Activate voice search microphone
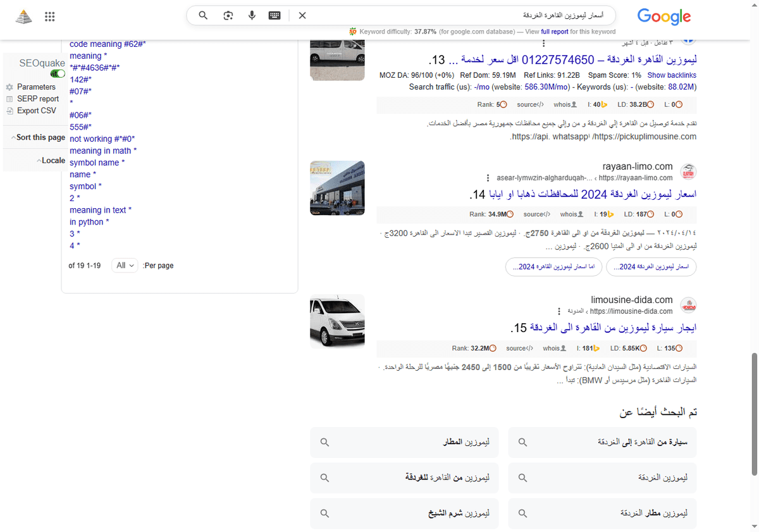 tap(252, 15)
